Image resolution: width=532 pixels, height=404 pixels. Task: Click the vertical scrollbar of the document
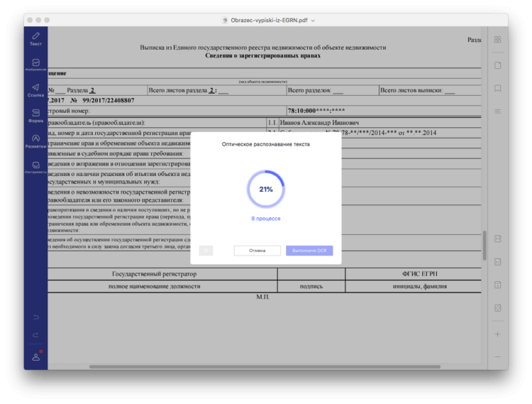[x=484, y=245]
